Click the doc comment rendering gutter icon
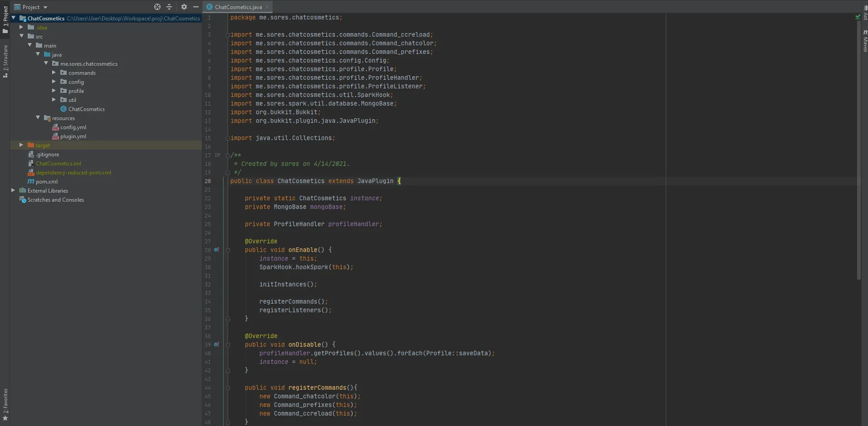Viewport: 868px width, 426px height. point(218,155)
